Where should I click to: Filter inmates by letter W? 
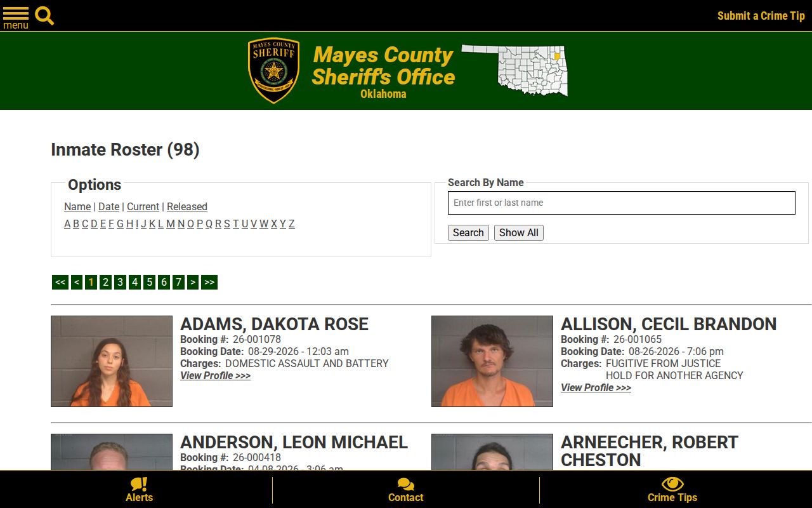(x=264, y=224)
